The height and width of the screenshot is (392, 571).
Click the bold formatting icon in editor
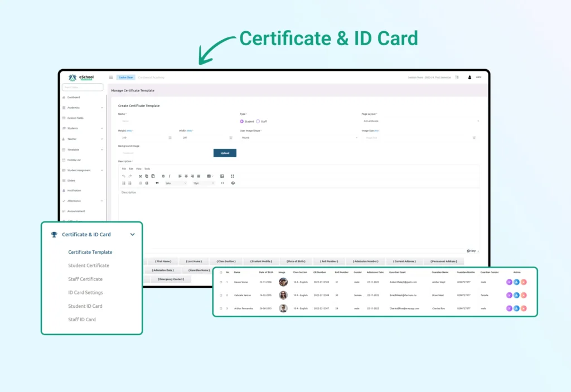pos(163,176)
